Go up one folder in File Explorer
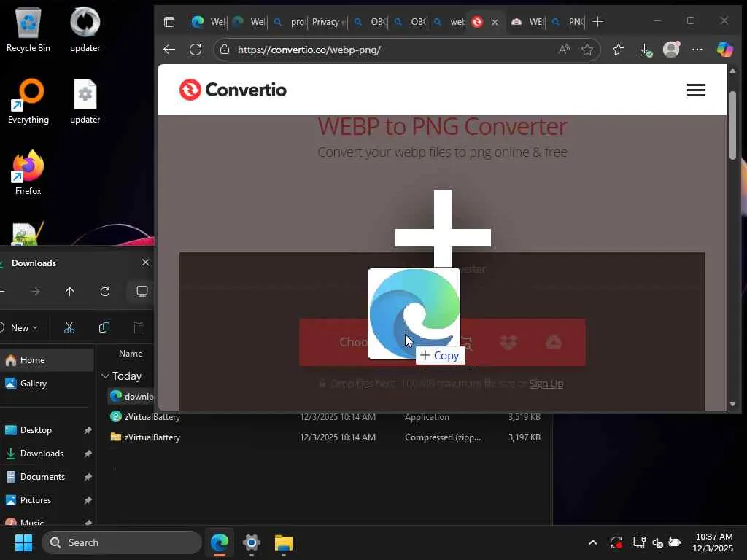The image size is (747, 560). pyautogui.click(x=69, y=292)
